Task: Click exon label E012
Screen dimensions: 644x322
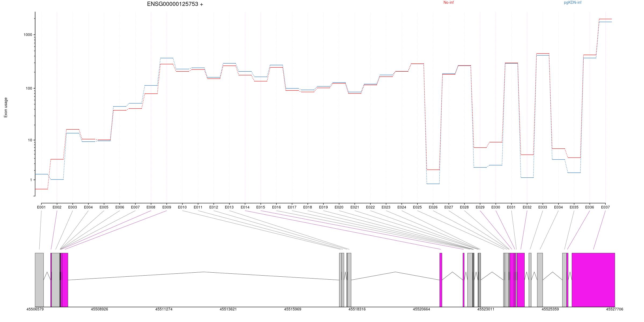Action: point(214,207)
